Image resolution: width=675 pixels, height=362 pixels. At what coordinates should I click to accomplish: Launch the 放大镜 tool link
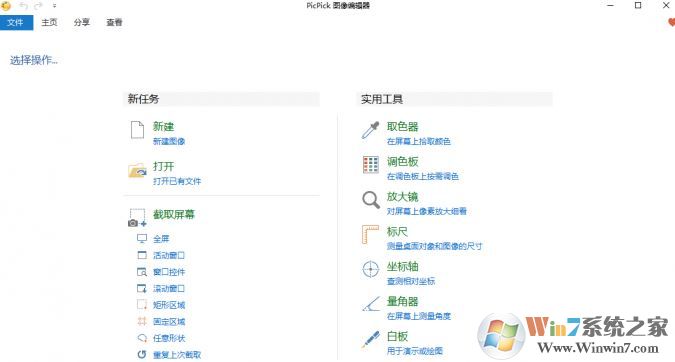[403, 197]
